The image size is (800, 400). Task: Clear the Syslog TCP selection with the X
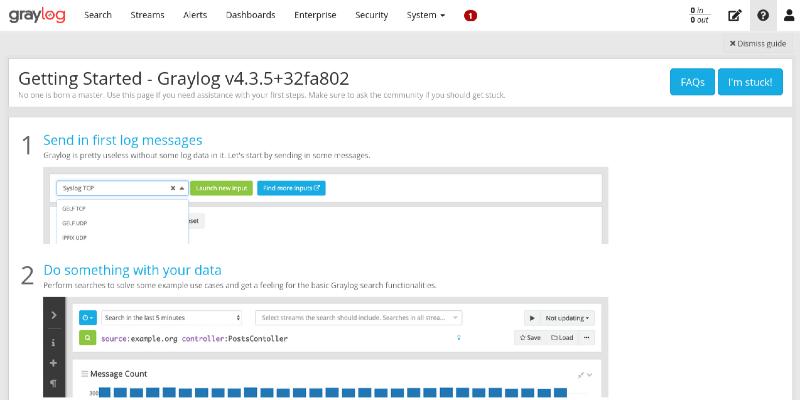click(172, 188)
